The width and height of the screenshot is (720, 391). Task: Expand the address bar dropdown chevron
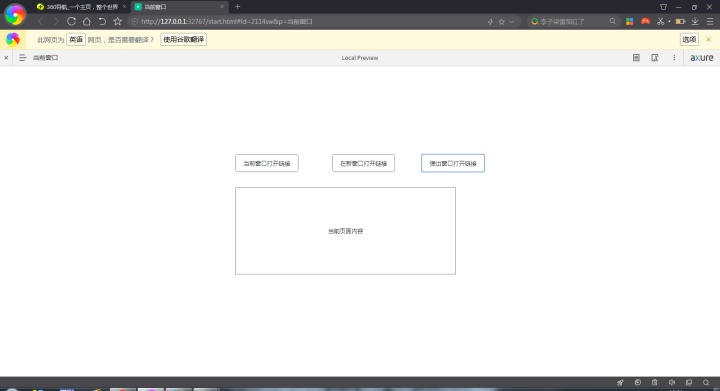(512, 22)
